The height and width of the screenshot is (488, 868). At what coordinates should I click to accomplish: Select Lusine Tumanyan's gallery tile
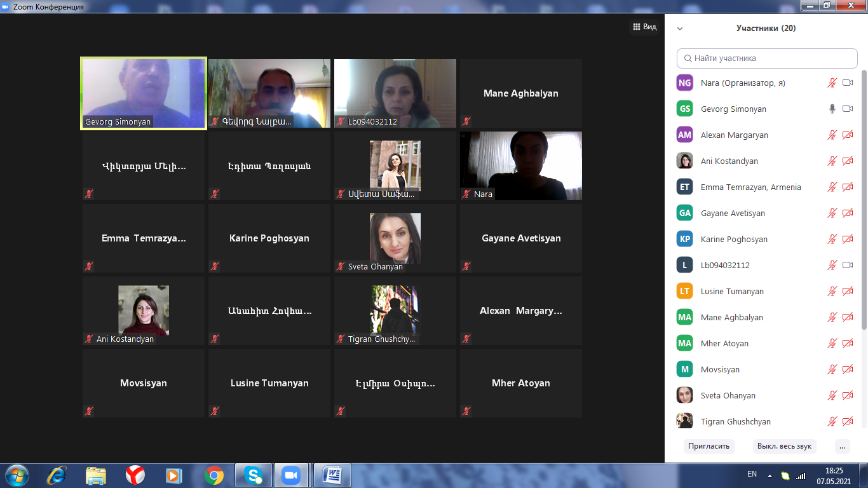(269, 383)
